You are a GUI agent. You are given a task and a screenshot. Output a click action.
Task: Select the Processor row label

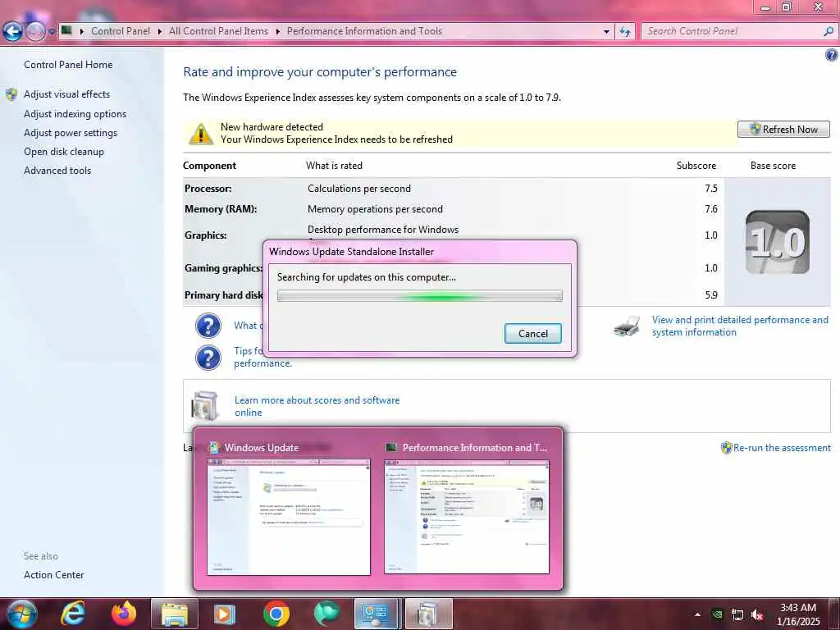pos(208,189)
